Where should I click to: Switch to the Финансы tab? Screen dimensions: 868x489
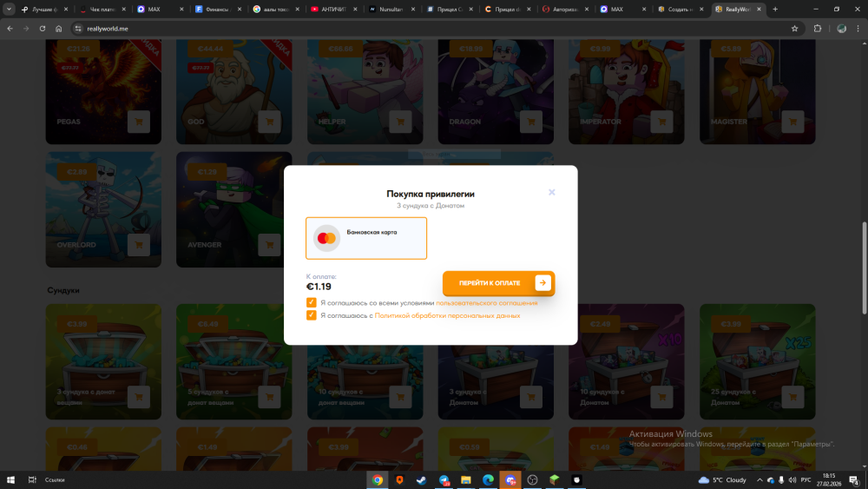pyautogui.click(x=217, y=10)
